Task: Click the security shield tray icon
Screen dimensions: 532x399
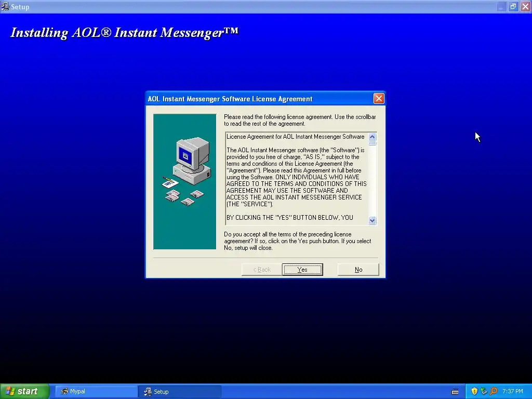Action: (474, 391)
